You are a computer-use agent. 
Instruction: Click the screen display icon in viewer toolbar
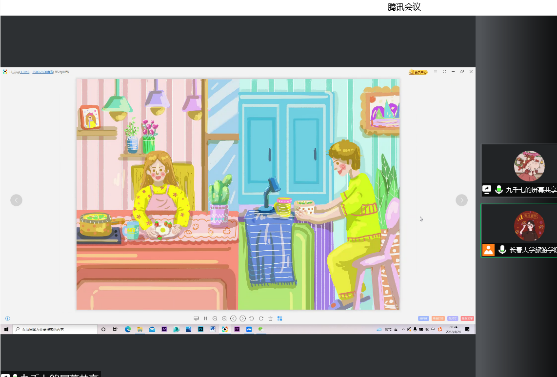coord(196,318)
